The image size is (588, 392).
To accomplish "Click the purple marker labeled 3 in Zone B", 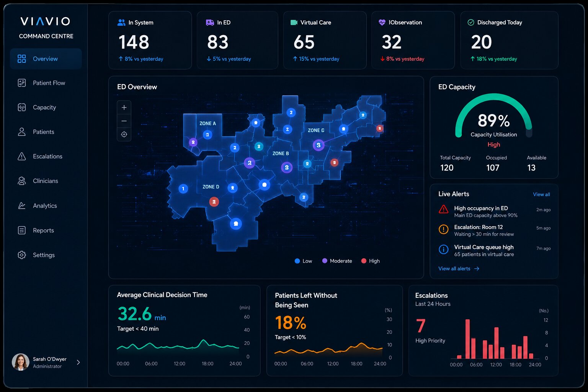I will 287,167.
